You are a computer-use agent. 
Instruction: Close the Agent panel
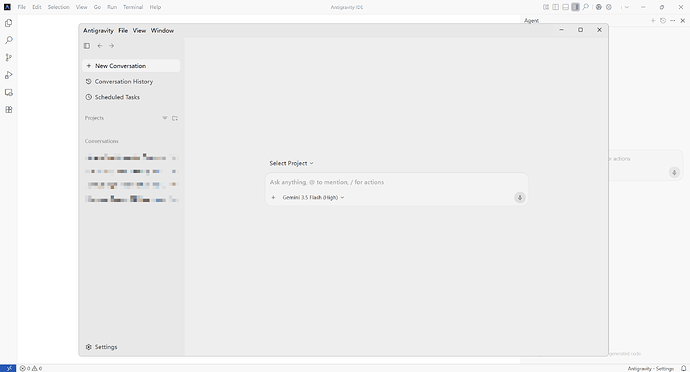coord(683,21)
